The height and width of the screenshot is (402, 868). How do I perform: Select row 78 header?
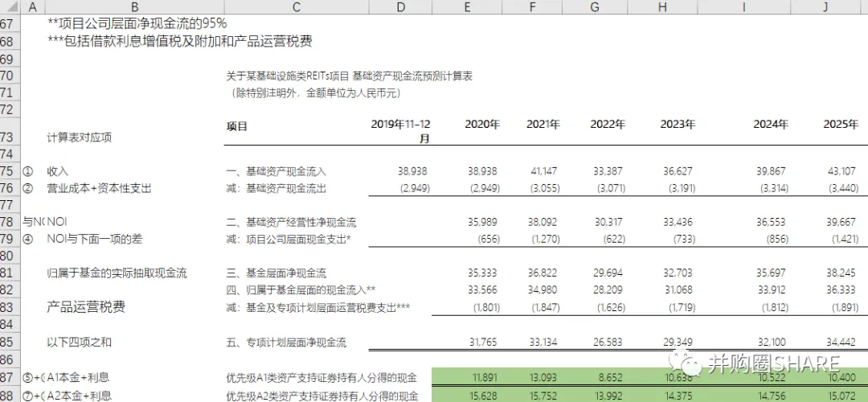click(10, 223)
